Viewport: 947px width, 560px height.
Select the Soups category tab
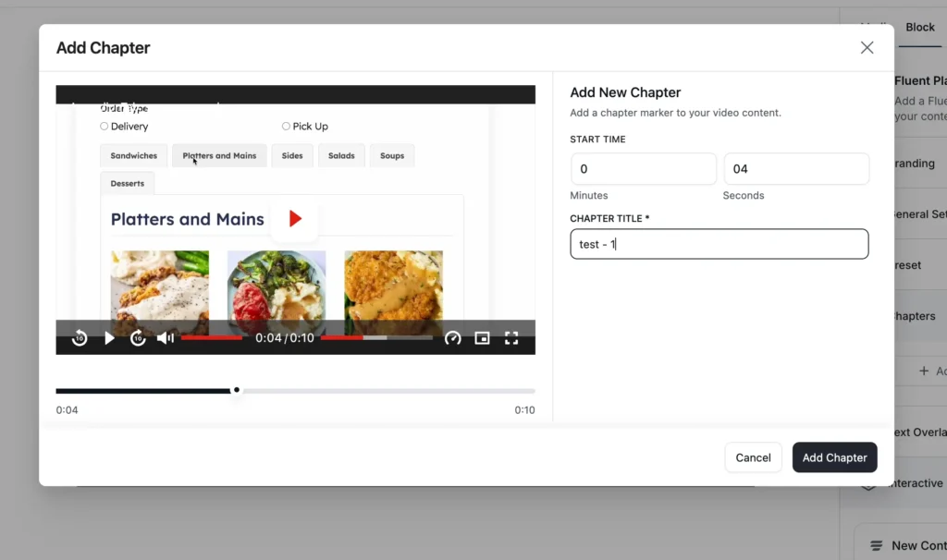[x=392, y=156]
